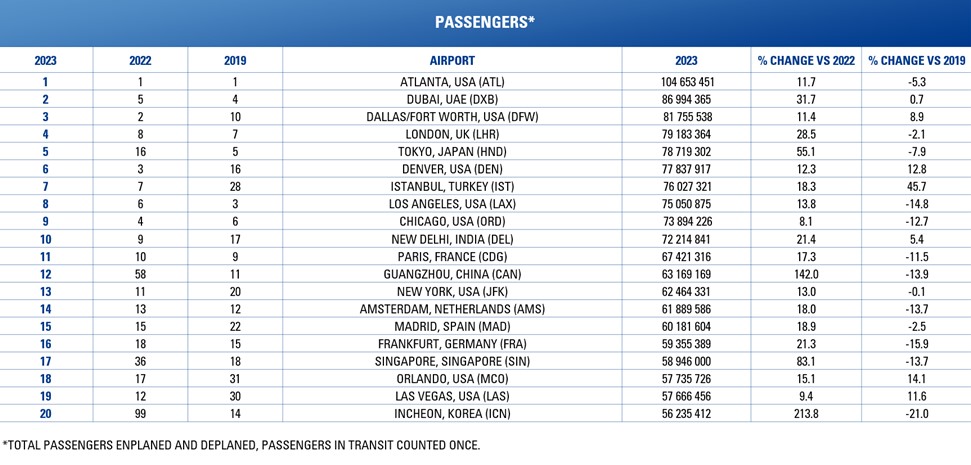Viewport: 971px width, 465px height.
Task: Select the 2019 rank column header
Action: coord(235,61)
